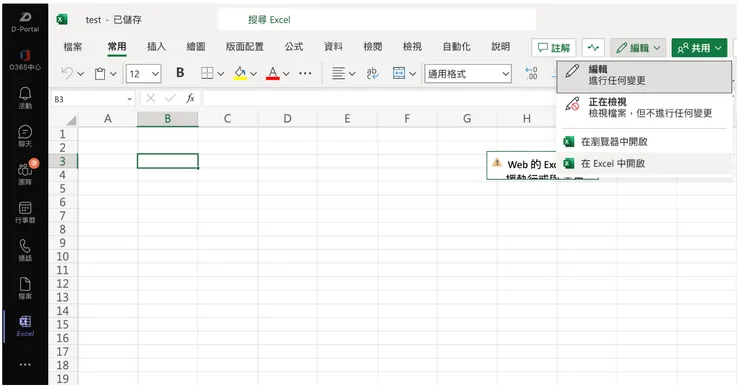This screenshot has width=740, height=387.
Task: Click the formula bar input area
Action: coord(378,99)
